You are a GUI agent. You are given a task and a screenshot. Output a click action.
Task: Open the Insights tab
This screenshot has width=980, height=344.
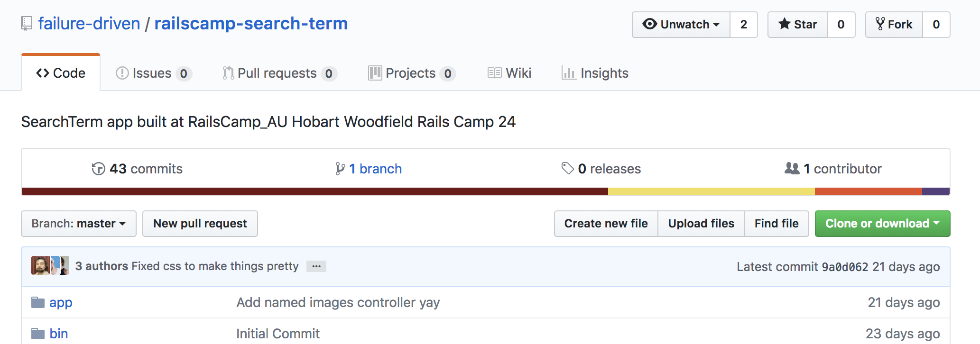click(x=595, y=73)
